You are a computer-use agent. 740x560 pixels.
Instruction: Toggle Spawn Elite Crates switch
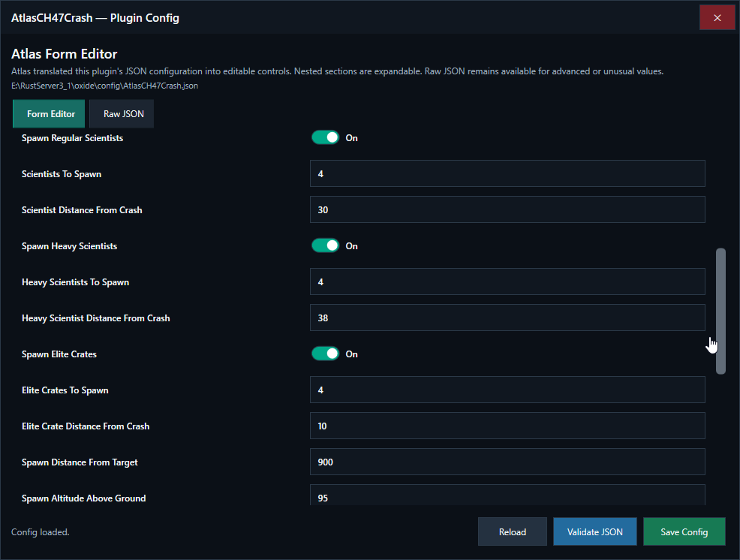pos(325,354)
